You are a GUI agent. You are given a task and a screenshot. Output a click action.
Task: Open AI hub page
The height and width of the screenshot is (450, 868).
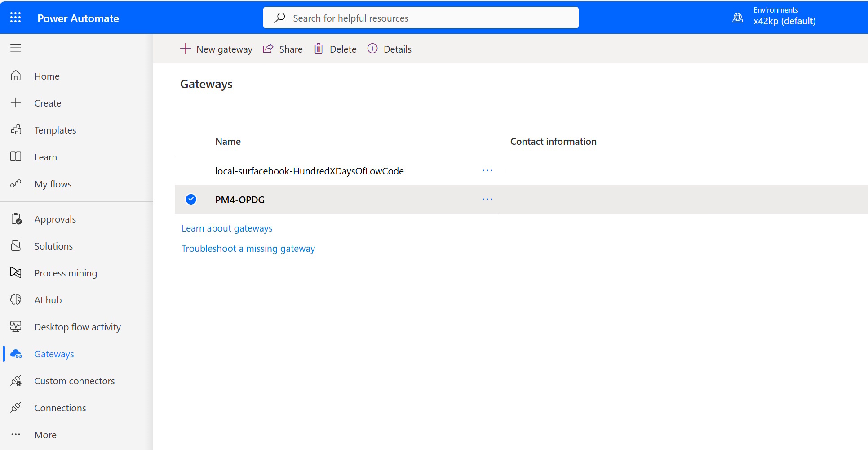(48, 300)
